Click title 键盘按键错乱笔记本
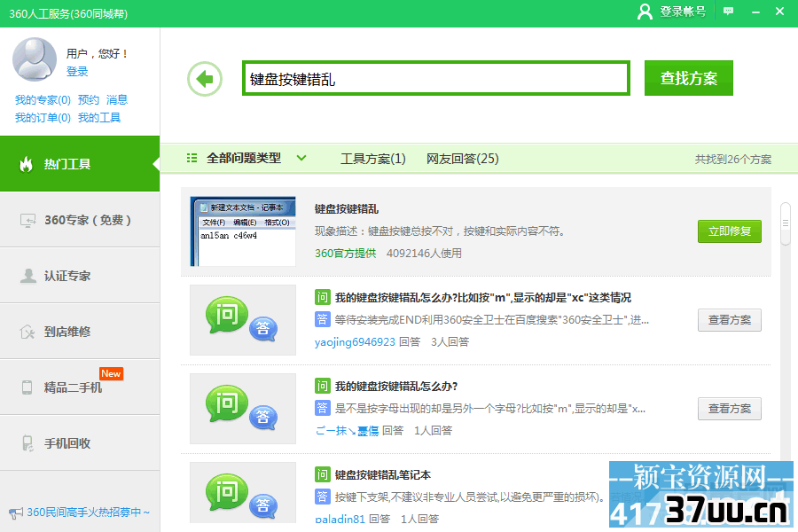Viewport: 798px width, 532px height. coord(383,475)
